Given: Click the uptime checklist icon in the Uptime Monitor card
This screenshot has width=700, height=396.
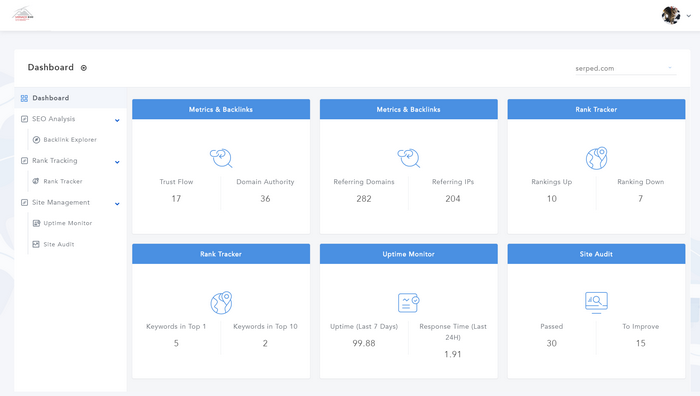Looking at the screenshot, I should pos(408,303).
